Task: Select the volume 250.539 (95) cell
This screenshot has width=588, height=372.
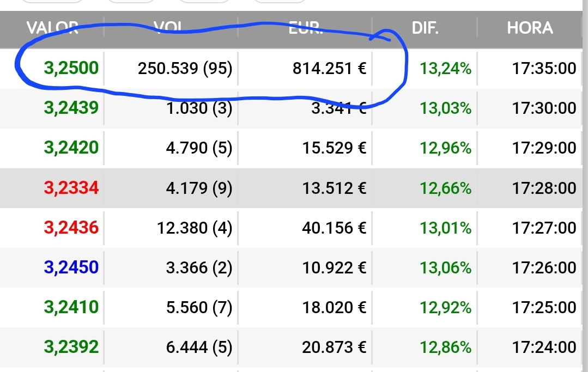Action: point(185,69)
